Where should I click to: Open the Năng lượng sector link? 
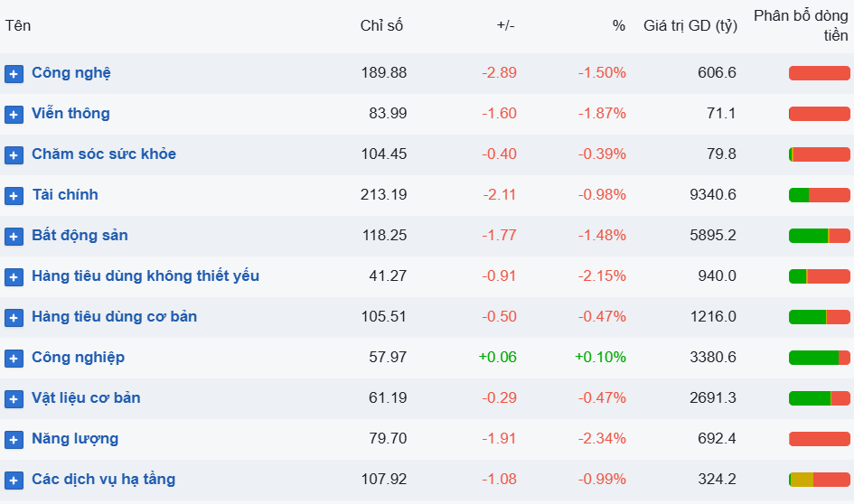tap(75, 438)
